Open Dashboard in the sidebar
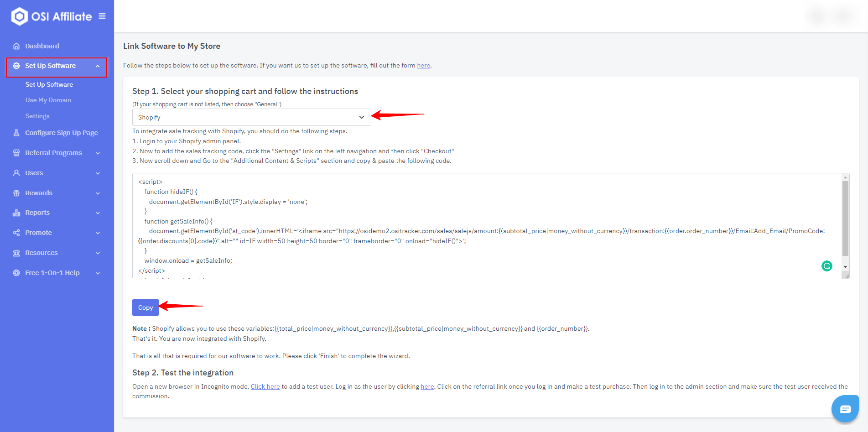The image size is (868, 432). (42, 46)
